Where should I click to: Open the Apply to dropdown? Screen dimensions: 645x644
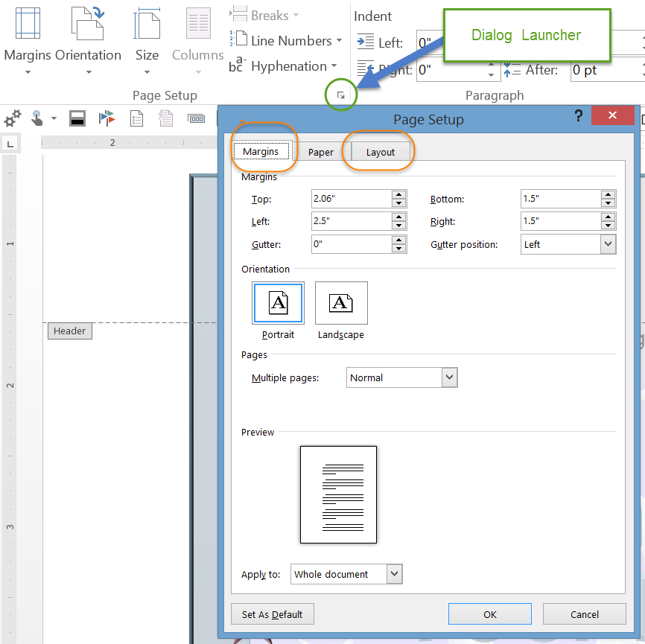click(346, 574)
